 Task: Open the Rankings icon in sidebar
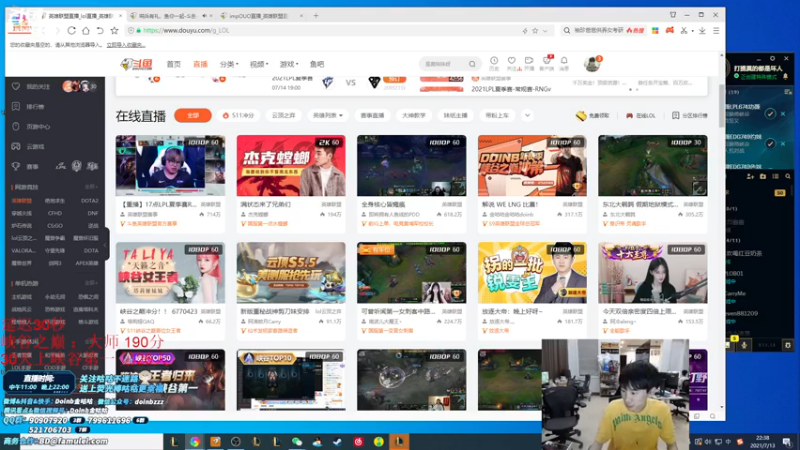(x=16, y=106)
